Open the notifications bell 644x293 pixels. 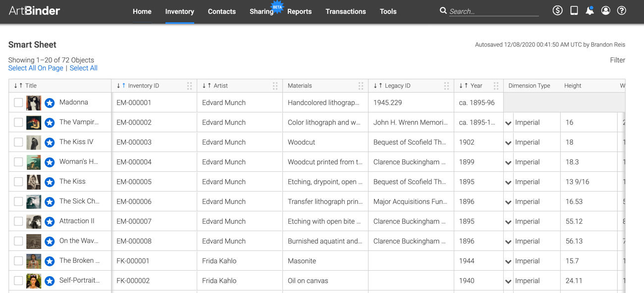(590, 10)
